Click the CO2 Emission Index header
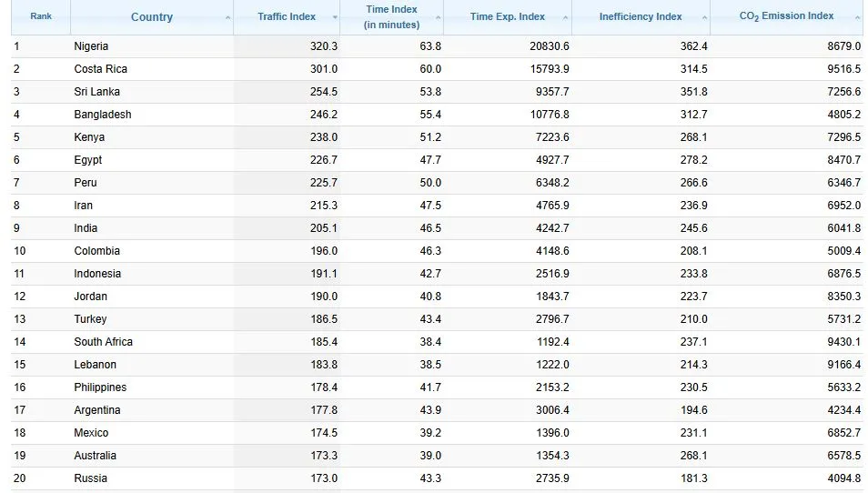Image resolution: width=868 pixels, height=493 pixels. (x=786, y=16)
